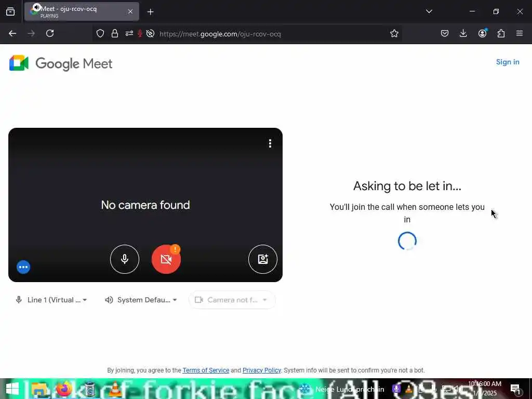532x399 pixels.
Task: Click the Firefox taskbar icon
Action: (x=64, y=389)
